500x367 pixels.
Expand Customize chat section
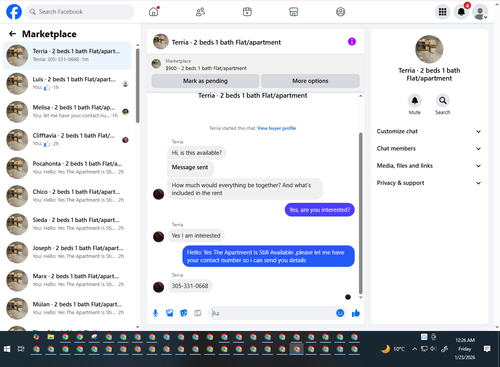[x=429, y=131]
